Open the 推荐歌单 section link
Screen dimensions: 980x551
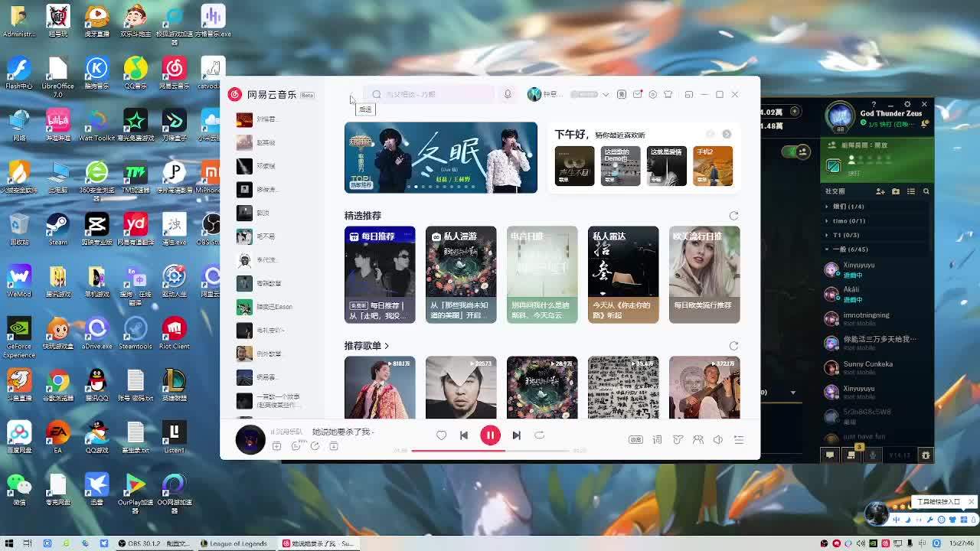pyautogui.click(x=367, y=346)
